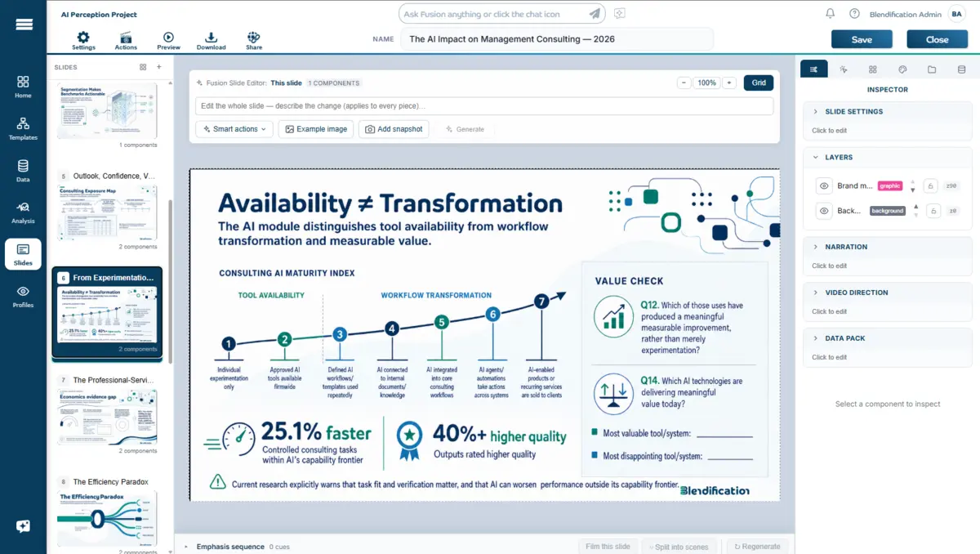Open the feedback chat icon at sidebar bottom
Image resolution: width=980 pixels, height=554 pixels.
coord(23,527)
